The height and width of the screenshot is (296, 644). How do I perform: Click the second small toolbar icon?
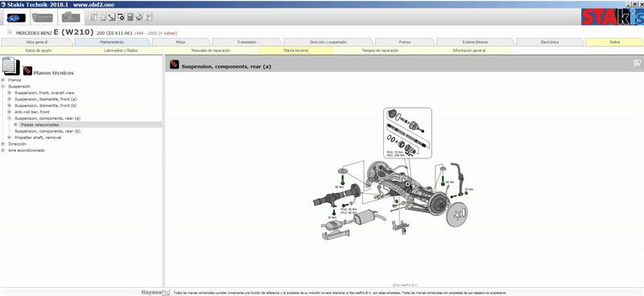[102, 17]
